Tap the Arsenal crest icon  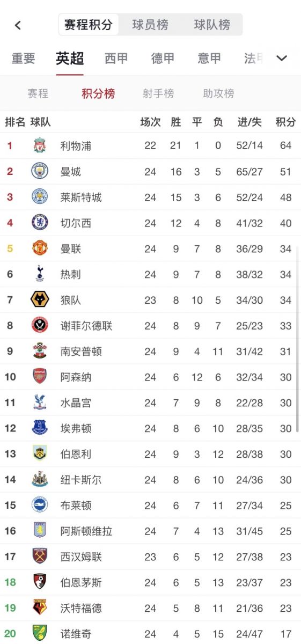pyautogui.click(x=40, y=377)
